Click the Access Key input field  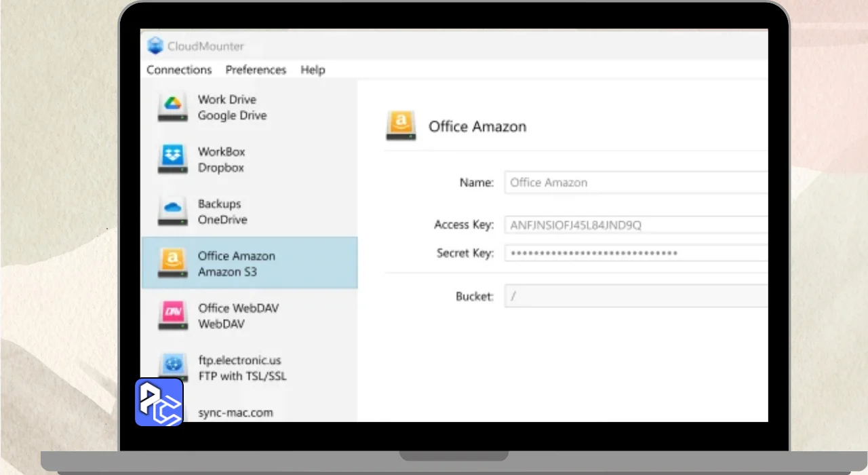(x=636, y=225)
